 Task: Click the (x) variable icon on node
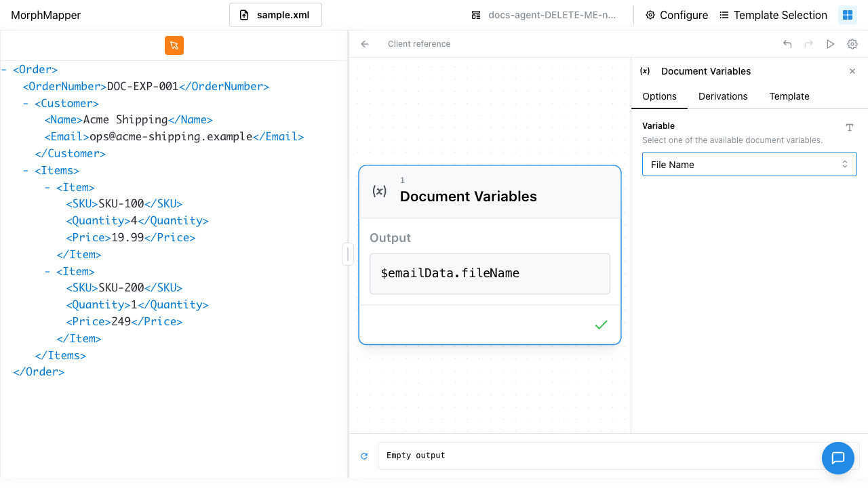point(380,191)
